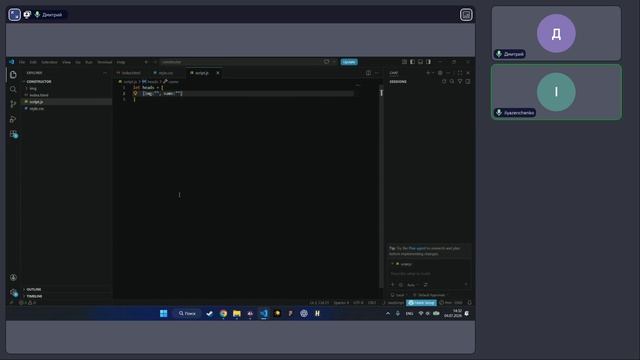This screenshot has width=640, height=360.
Task: Click the Plan agent link in the chat tip
Action: click(417, 248)
